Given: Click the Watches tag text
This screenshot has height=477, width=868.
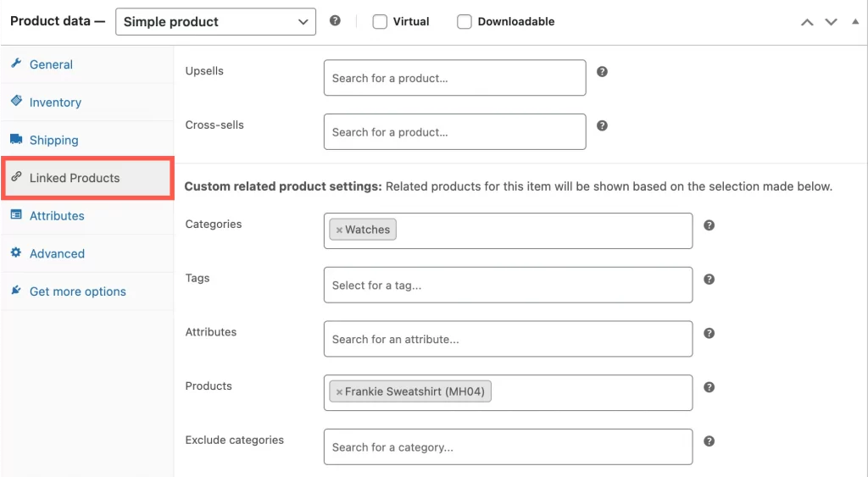Looking at the screenshot, I should 368,230.
